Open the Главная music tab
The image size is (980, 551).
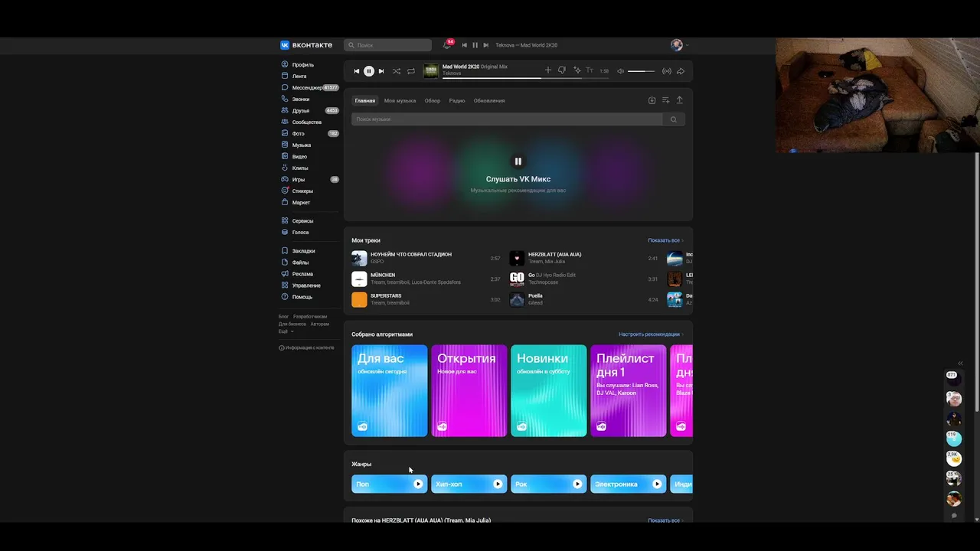click(x=365, y=100)
